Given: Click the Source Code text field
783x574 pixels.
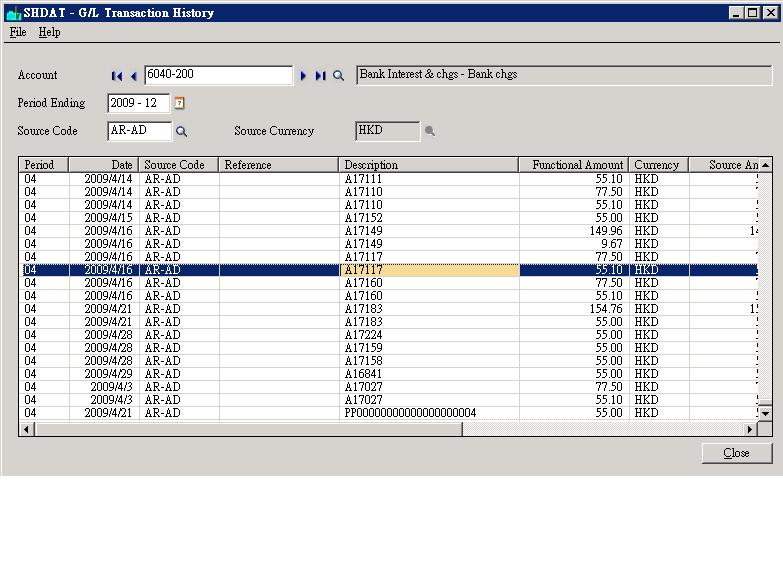Looking at the screenshot, I should click(x=139, y=131).
